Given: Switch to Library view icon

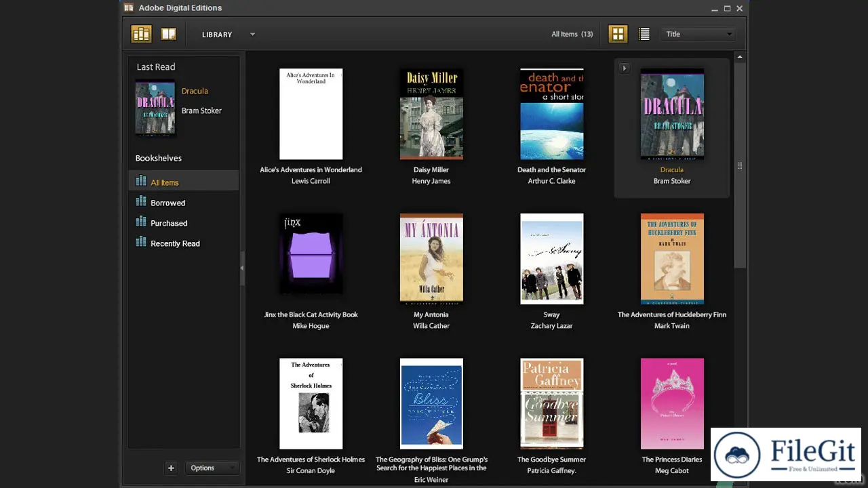Looking at the screenshot, I should pos(141,34).
